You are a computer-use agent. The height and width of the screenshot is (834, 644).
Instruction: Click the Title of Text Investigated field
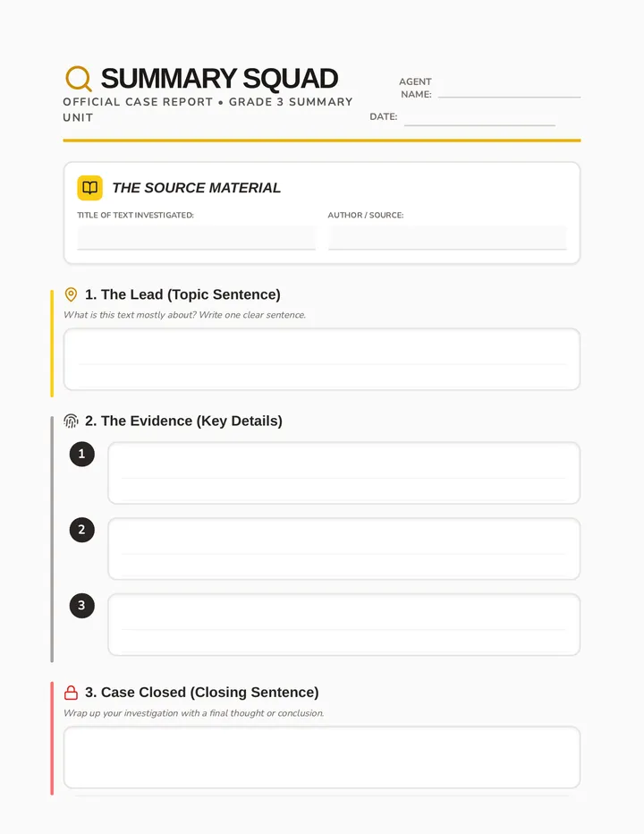[x=196, y=237]
